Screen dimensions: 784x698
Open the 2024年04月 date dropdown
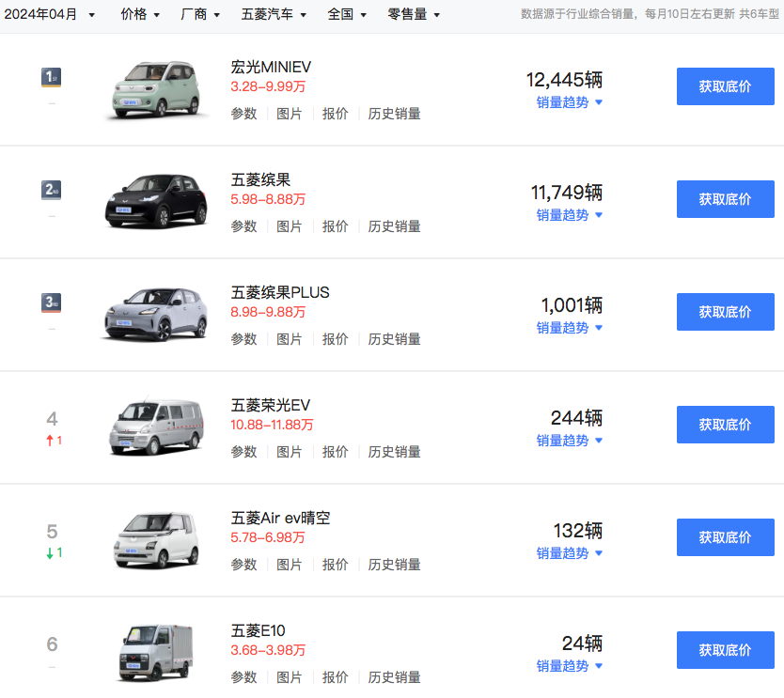(x=49, y=14)
